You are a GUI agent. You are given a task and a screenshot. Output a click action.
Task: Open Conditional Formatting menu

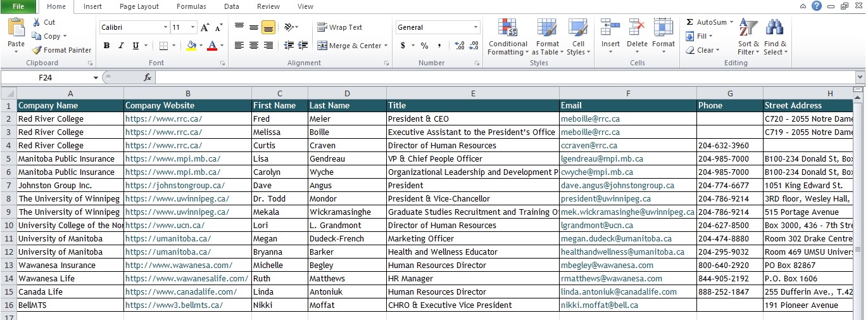click(x=508, y=37)
